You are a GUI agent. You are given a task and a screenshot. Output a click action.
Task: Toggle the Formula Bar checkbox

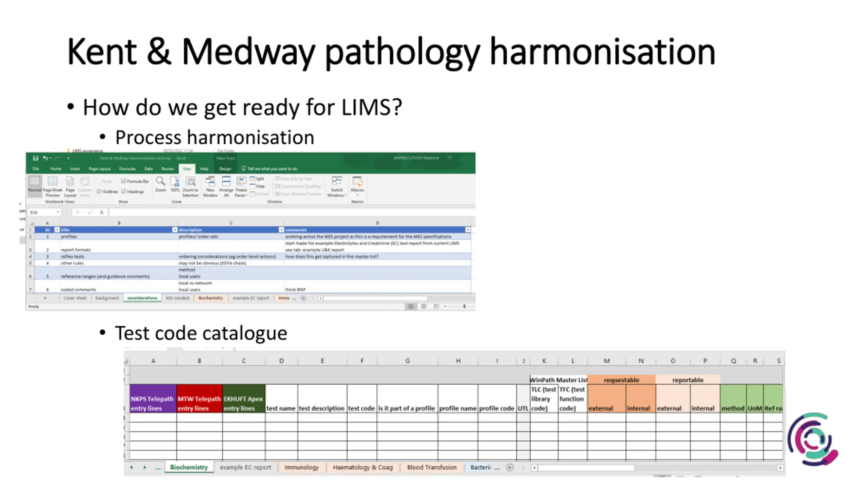coord(124,181)
